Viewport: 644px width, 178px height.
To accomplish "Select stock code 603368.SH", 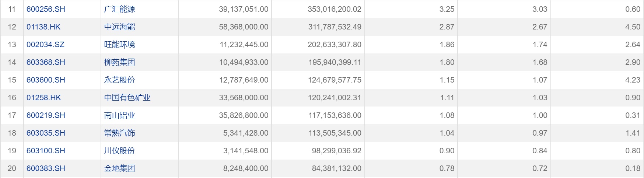I will 46,62.
